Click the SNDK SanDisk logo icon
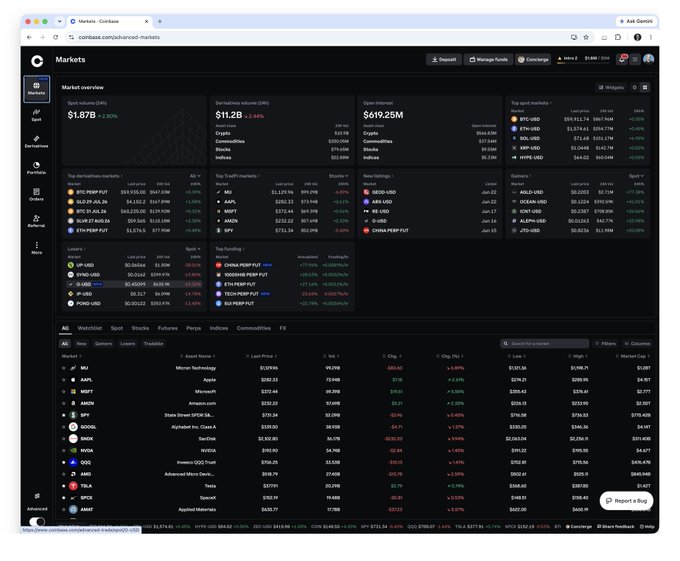The width and height of the screenshot is (680, 561). pyautogui.click(x=73, y=439)
